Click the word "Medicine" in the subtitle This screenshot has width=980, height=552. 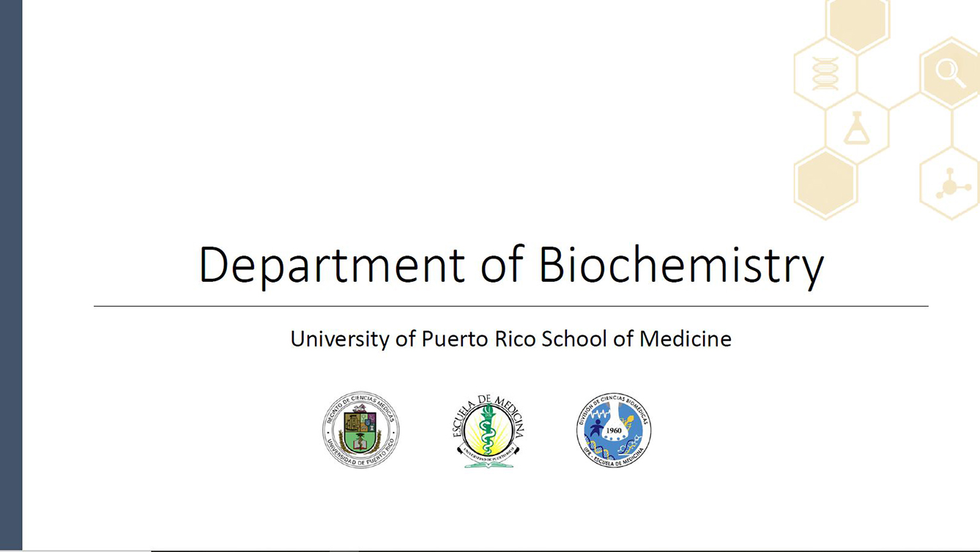tap(685, 339)
